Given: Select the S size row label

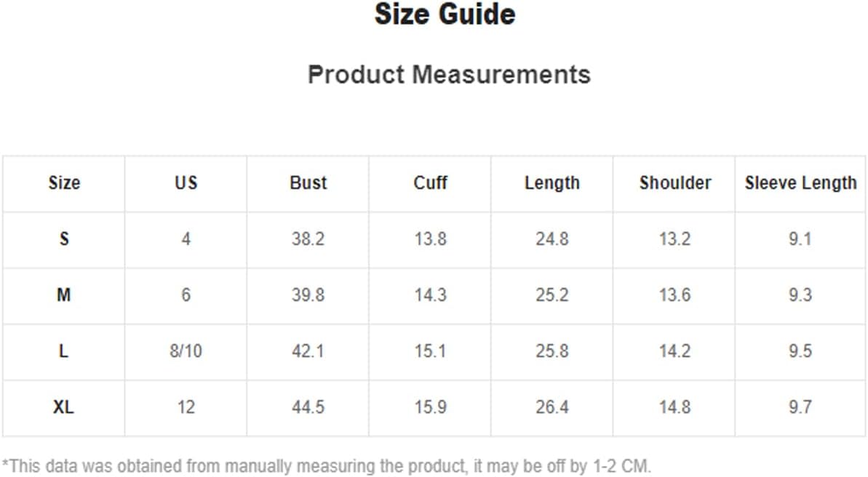Looking at the screenshot, I should coord(64,239).
